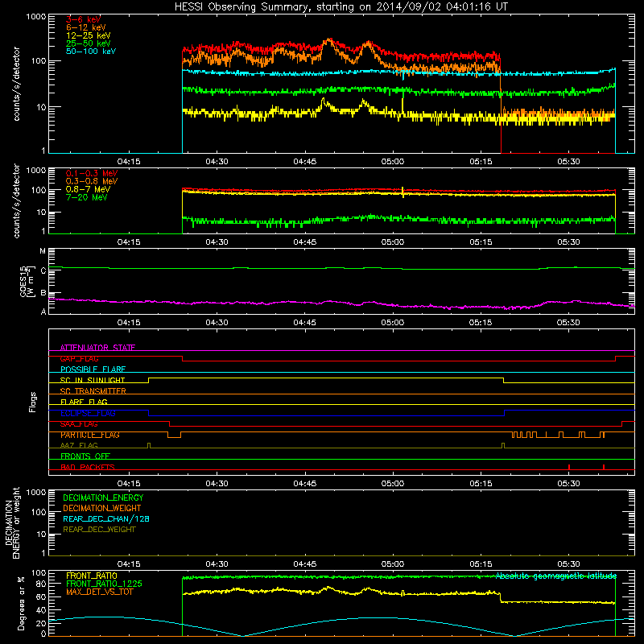Click 04:15 tick under the keV panel
Image resolution: width=644 pixels, height=644 pixels.
(129, 162)
